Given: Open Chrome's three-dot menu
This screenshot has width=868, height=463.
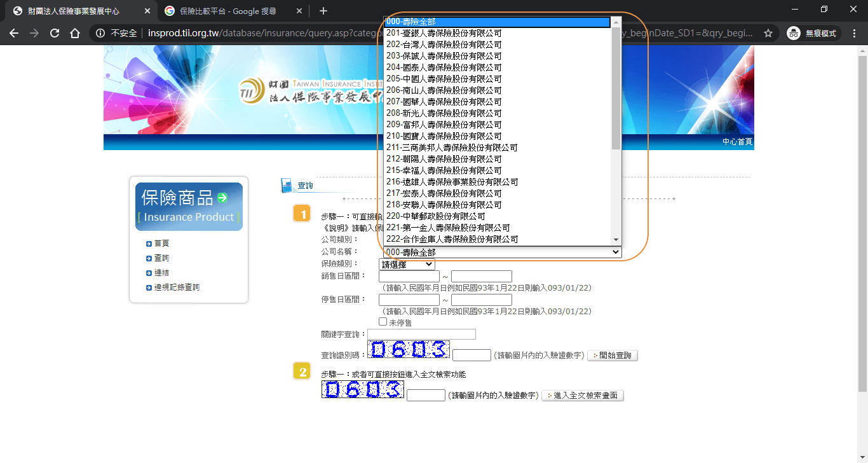Looking at the screenshot, I should (855, 33).
